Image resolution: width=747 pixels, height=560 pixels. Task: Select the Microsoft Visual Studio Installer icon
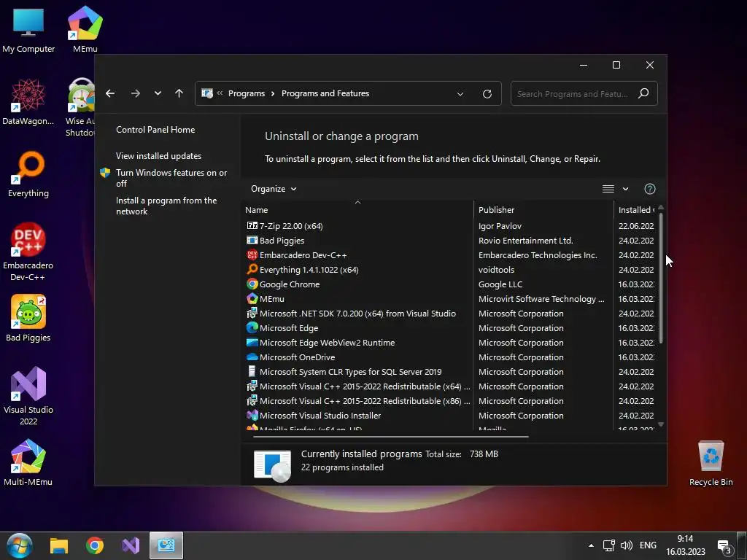click(x=252, y=415)
